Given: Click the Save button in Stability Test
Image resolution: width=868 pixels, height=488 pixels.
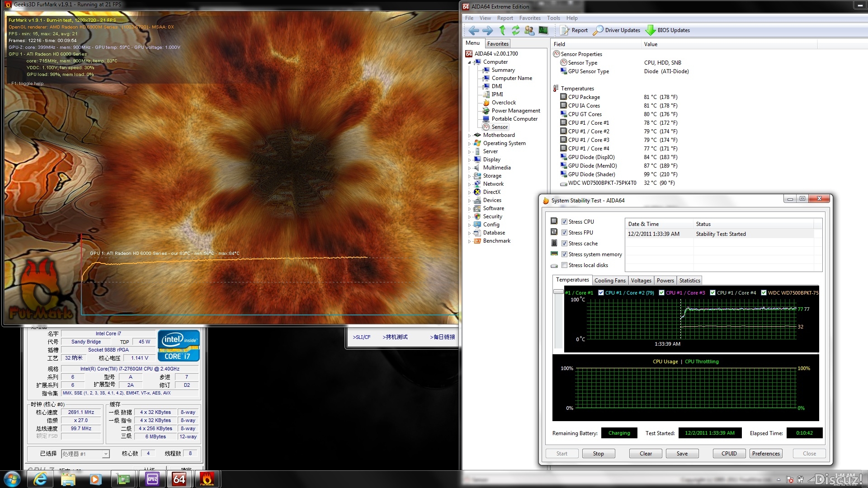Looking at the screenshot, I should (682, 454).
